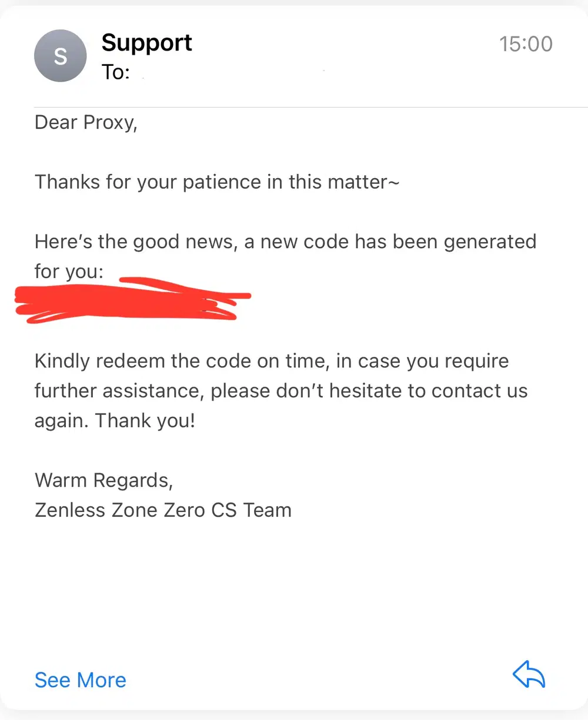Viewport: 588px width, 720px height.
Task: Tap the Zenless Zone Zero CS Team signature
Action: tap(163, 510)
